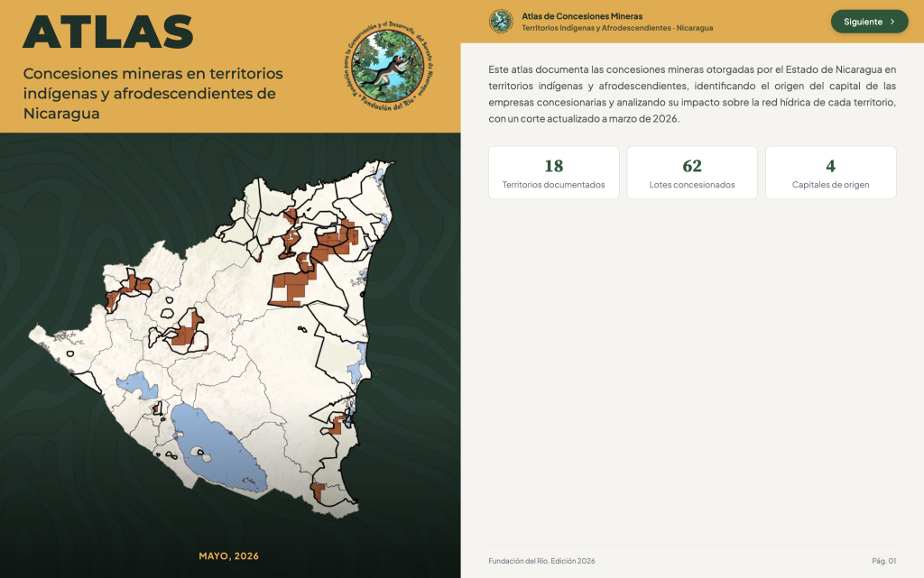Select the southernmost concession block on the map
Image resolution: width=924 pixels, height=578 pixels.
(x=319, y=491)
